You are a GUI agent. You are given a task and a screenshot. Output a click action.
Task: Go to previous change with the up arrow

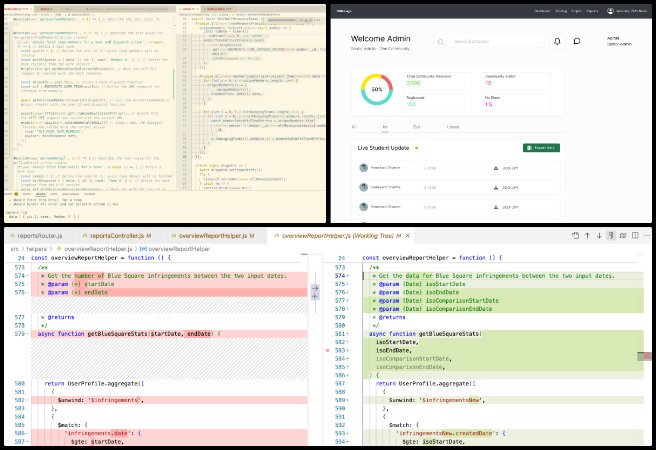click(x=587, y=235)
